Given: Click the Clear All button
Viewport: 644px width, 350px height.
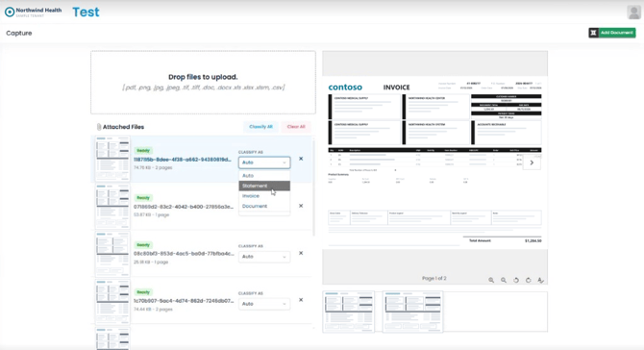Looking at the screenshot, I should pos(296,127).
